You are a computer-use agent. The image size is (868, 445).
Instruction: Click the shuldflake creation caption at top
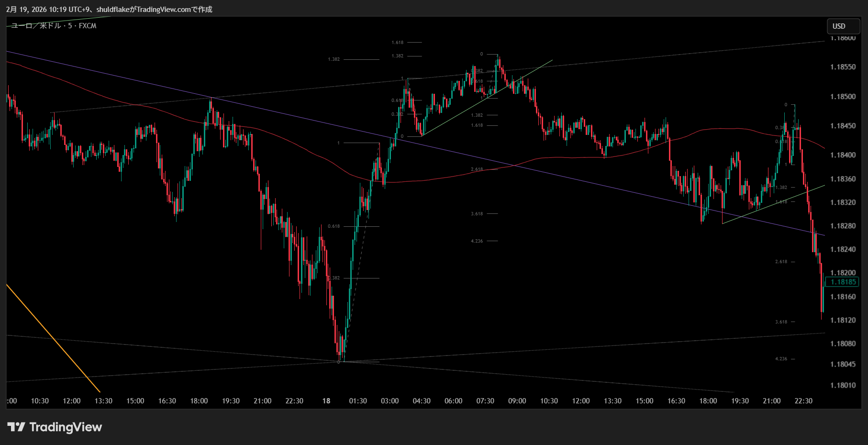[x=109, y=9]
